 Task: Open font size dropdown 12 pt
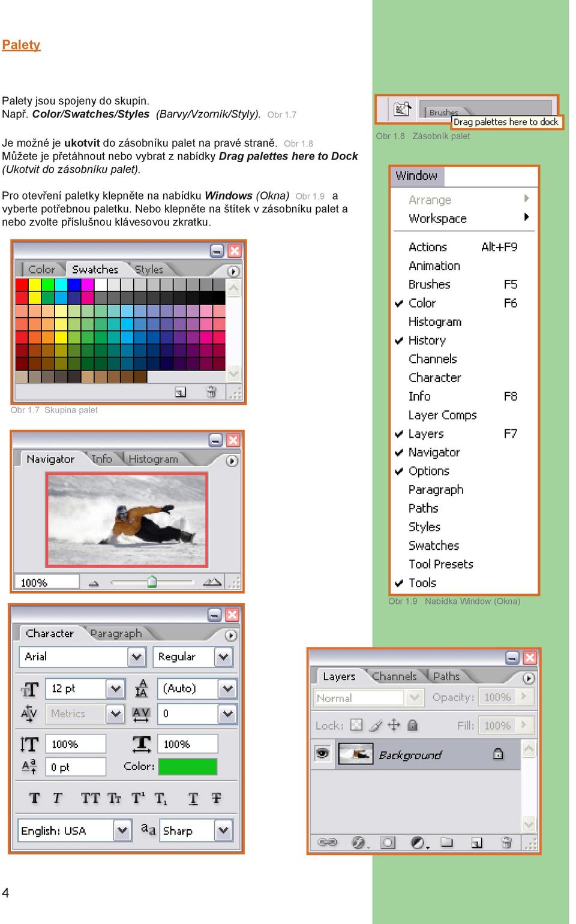click(x=116, y=688)
